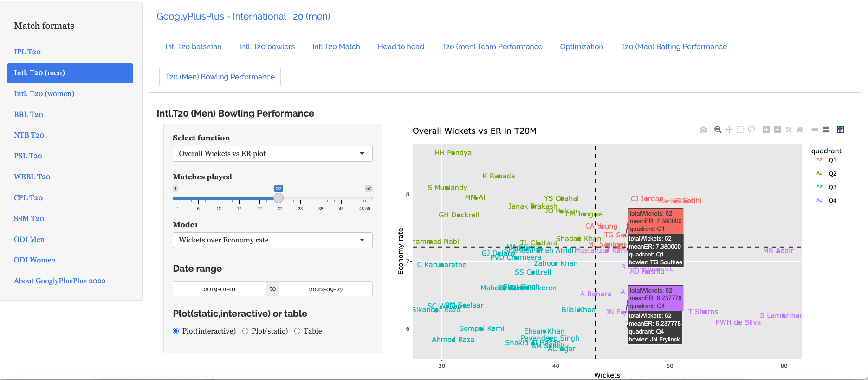The width and height of the screenshot is (868, 380).
Task: Click the Zoom Out minus icon
Action: coord(777,130)
